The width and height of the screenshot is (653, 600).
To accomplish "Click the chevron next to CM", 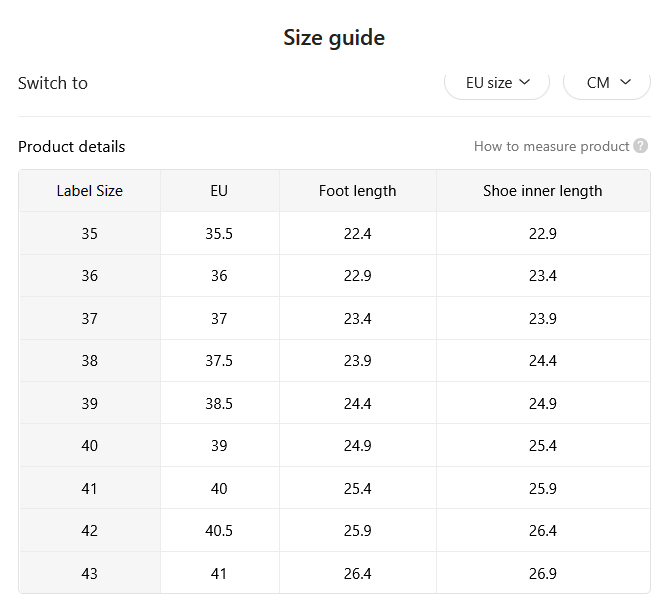I will 625,82.
